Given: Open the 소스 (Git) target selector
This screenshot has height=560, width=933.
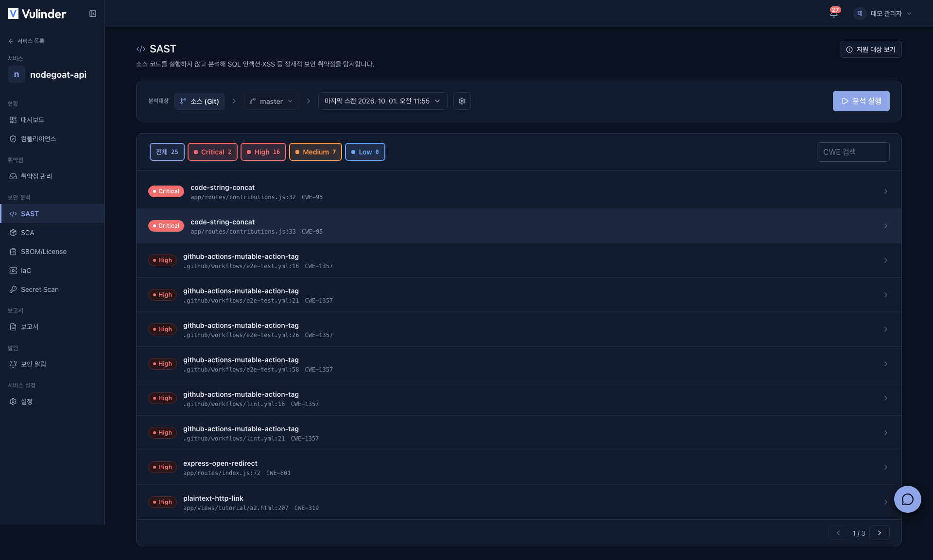Looking at the screenshot, I should [199, 101].
